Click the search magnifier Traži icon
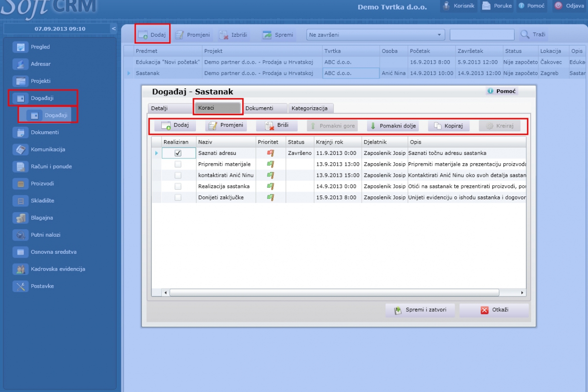This screenshot has height=392, width=588. [x=525, y=34]
